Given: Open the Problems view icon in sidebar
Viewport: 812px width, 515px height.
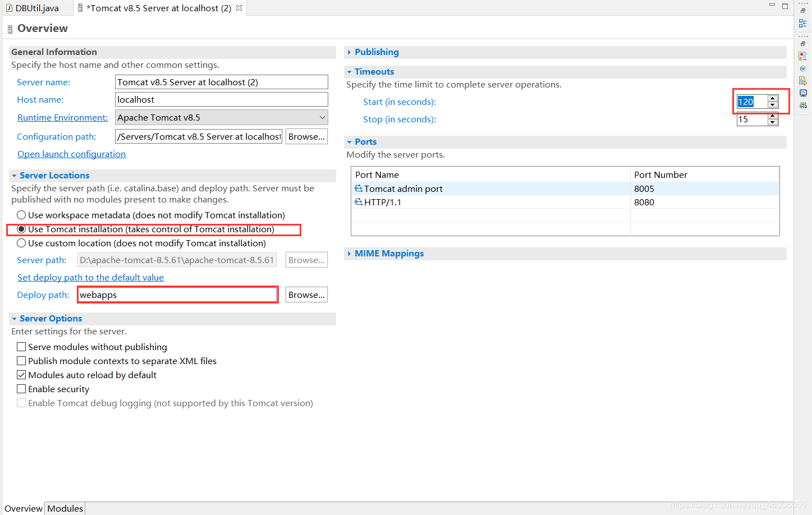Looking at the screenshot, I should coord(802,56).
